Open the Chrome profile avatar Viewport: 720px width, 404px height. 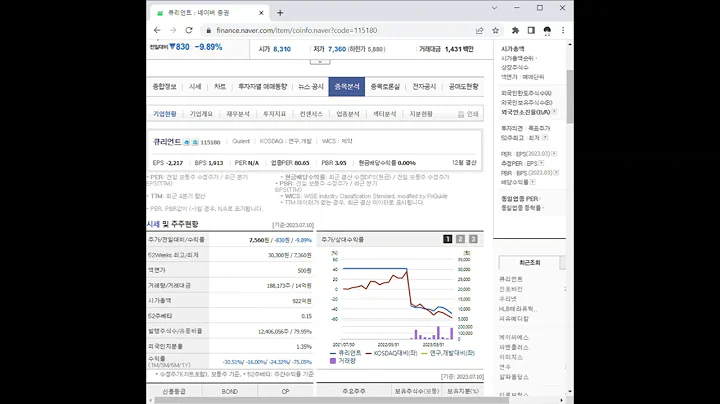pos(547,30)
